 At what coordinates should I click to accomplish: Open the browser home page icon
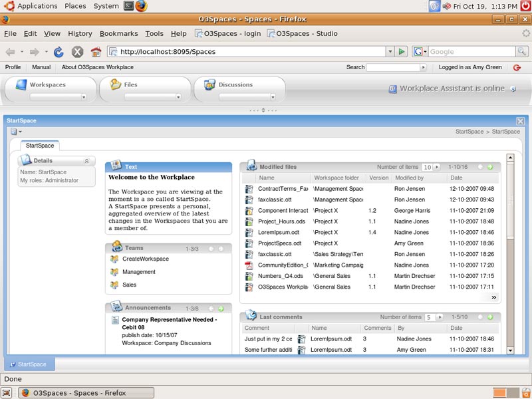click(96, 52)
